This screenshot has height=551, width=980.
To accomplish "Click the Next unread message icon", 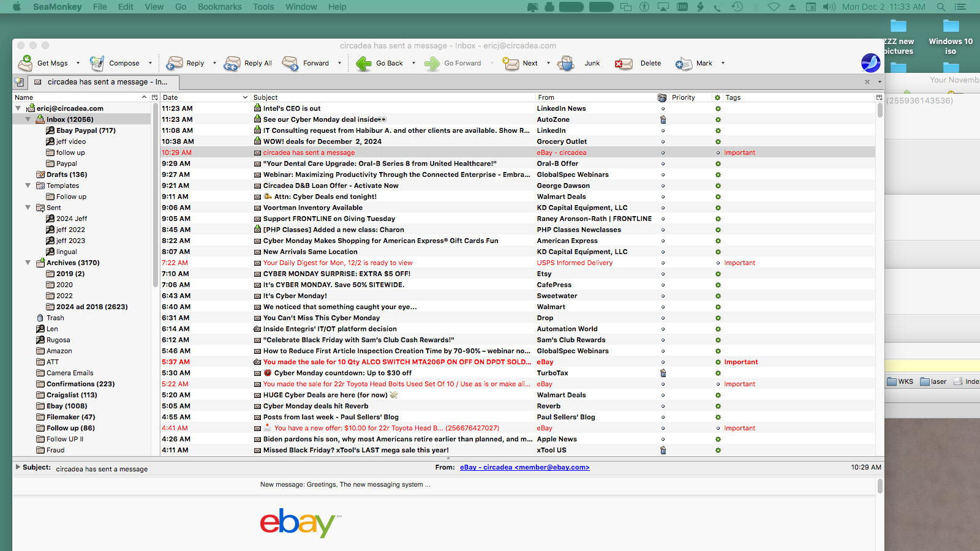I will coord(511,63).
